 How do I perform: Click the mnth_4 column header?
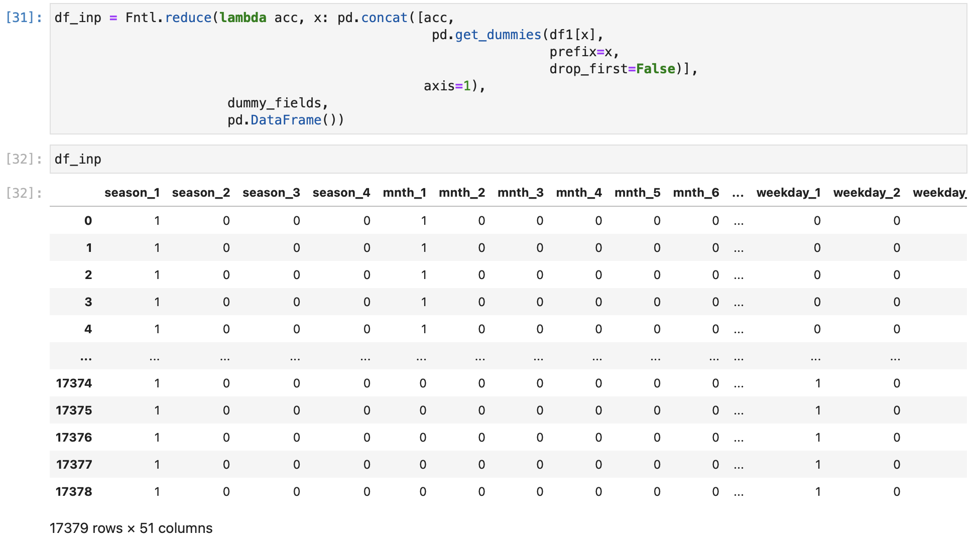tap(579, 193)
